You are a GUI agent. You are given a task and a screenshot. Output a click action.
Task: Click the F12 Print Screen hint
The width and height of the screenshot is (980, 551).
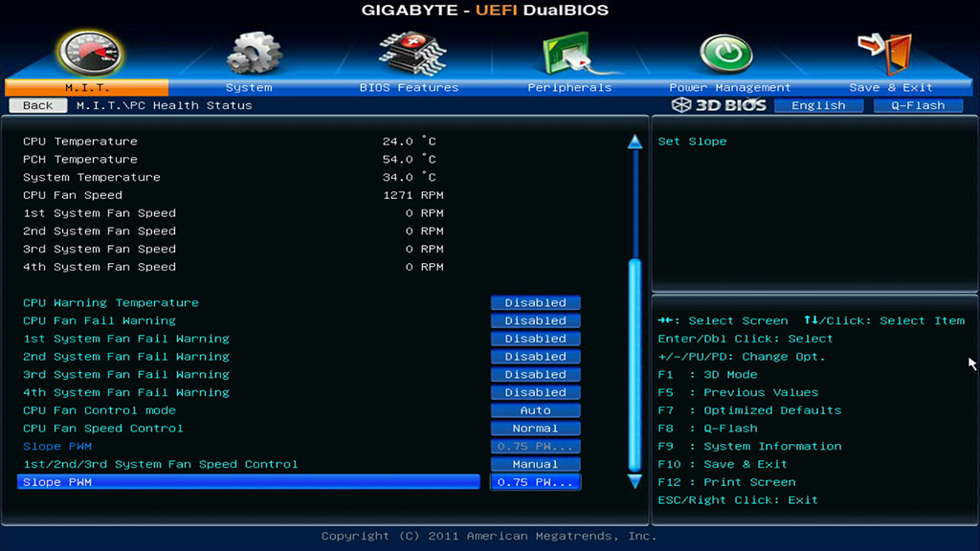coord(727,482)
